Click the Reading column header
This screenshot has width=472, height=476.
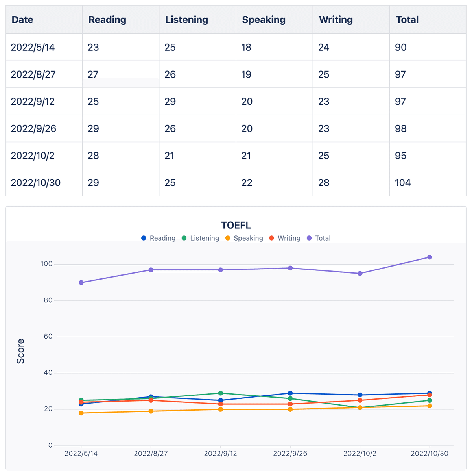(x=121, y=20)
